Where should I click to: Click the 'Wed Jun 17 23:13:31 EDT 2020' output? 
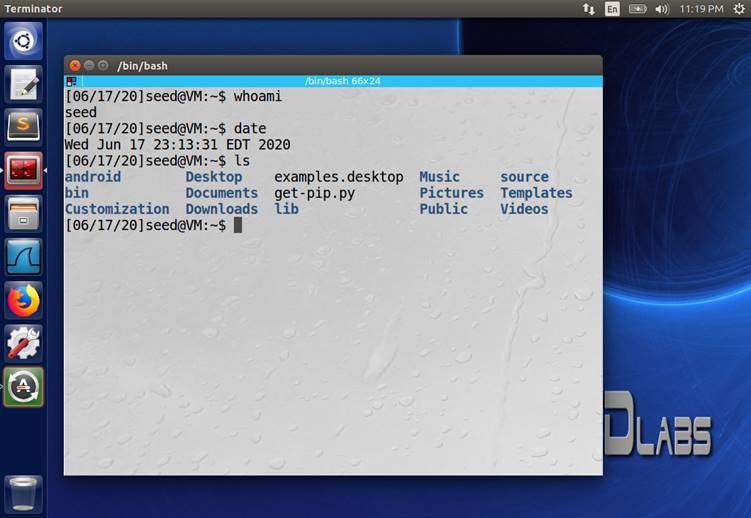point(177,145)
